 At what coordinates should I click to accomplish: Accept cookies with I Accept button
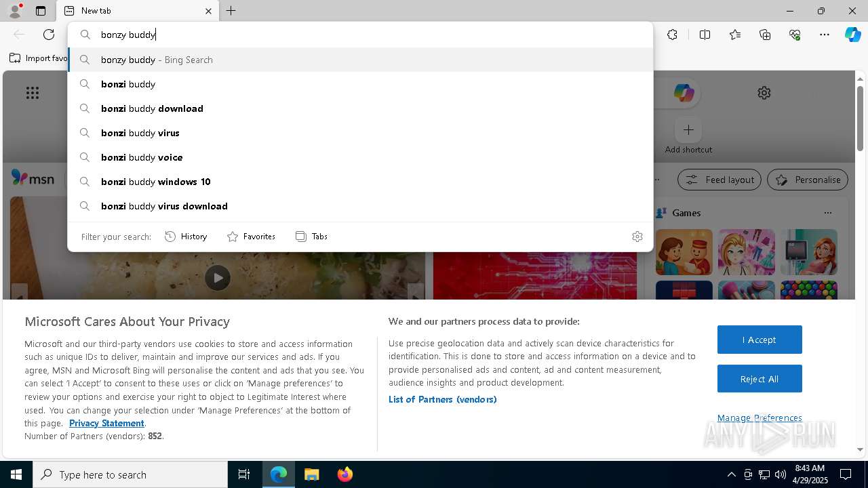point(759,340)
